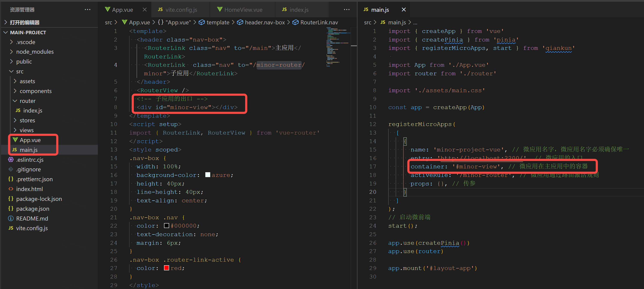
Task: Click the minor-view div line in App.vue
Action: coord(187,107)
